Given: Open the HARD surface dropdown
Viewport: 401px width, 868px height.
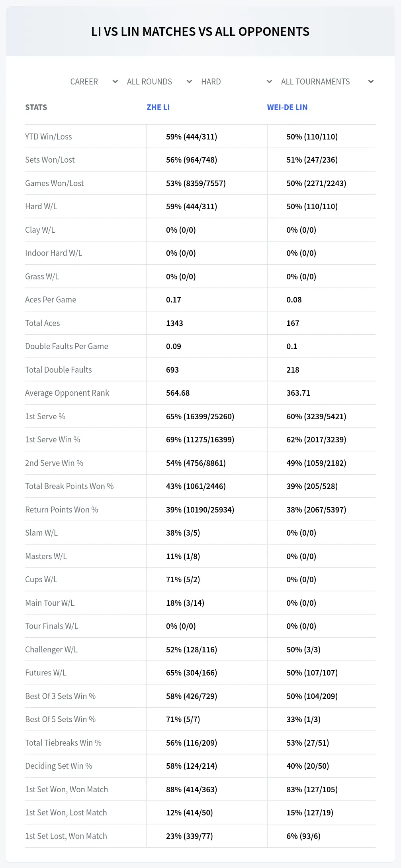Looking at the screenshot, I should [x=237, y=82].
